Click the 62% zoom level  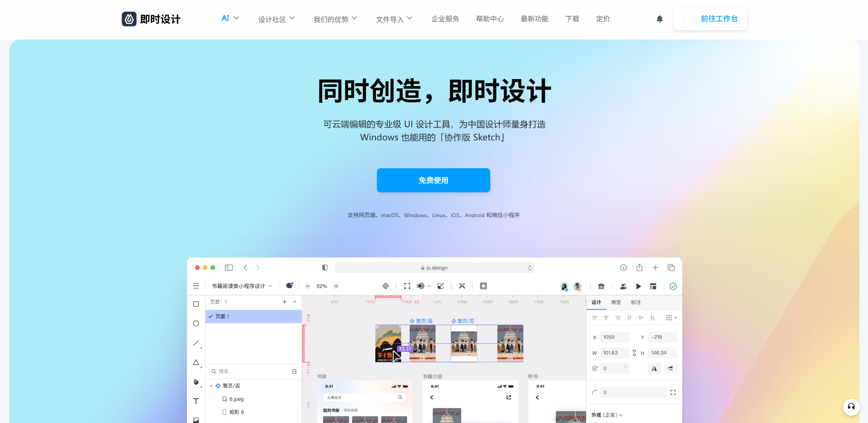[322, 287]
